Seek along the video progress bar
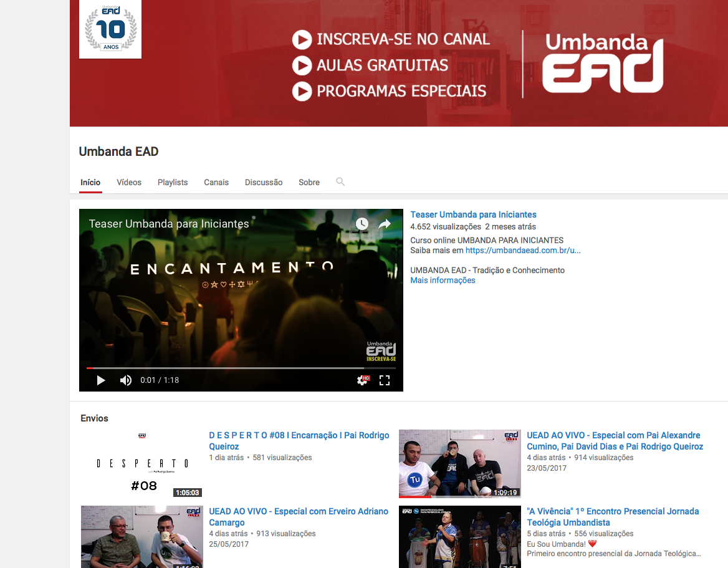This screenshot has width=728, height=568. (241, 368)
